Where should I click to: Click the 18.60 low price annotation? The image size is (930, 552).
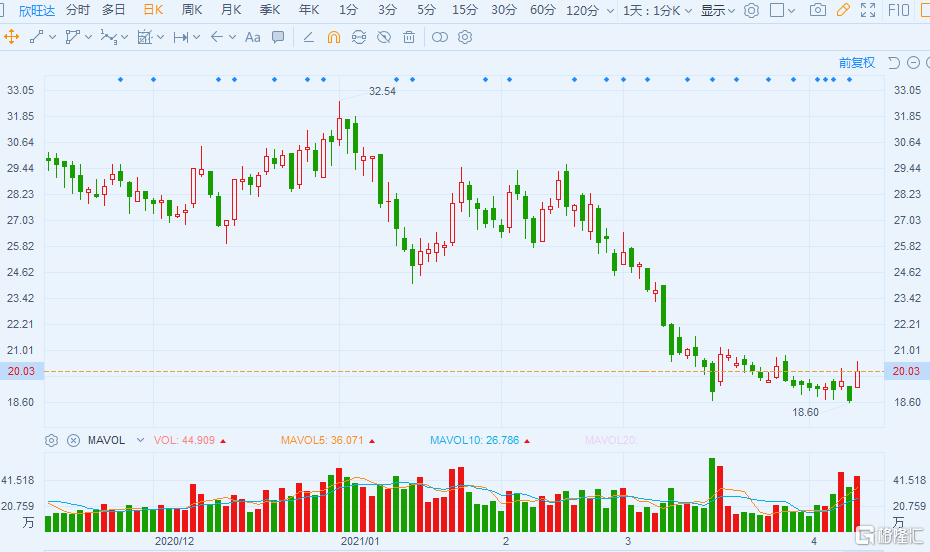(805, 412)
